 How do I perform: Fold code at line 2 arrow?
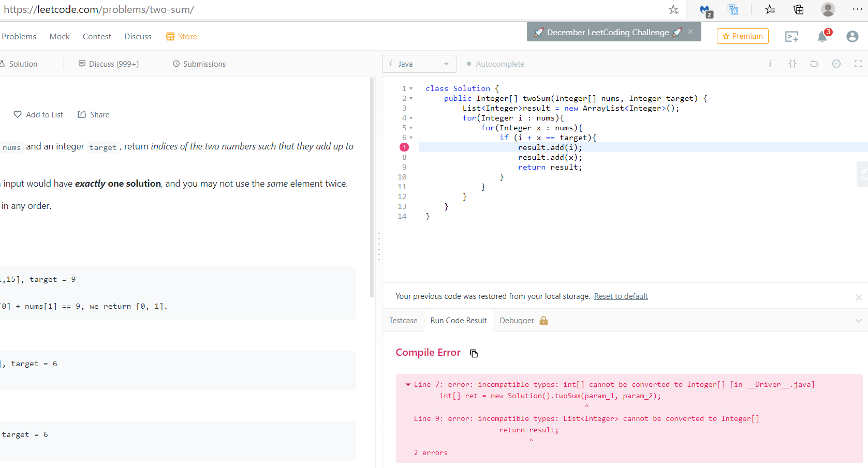[x=411, y=98]
